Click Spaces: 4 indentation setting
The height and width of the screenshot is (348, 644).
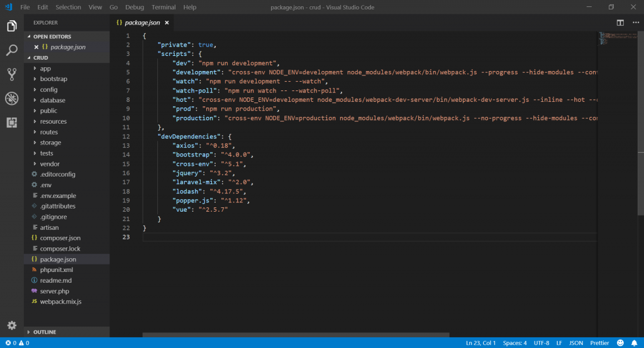(x=514, y=343)
